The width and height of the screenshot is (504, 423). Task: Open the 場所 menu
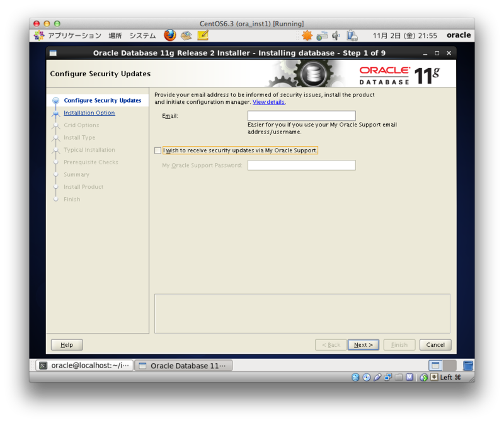(x=115, y=35)
